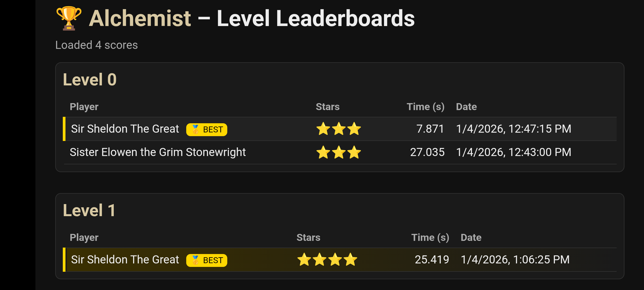Click the 'Loaded 4 scores' status text
The image size is (644, 290).
[x=96, y=45]
